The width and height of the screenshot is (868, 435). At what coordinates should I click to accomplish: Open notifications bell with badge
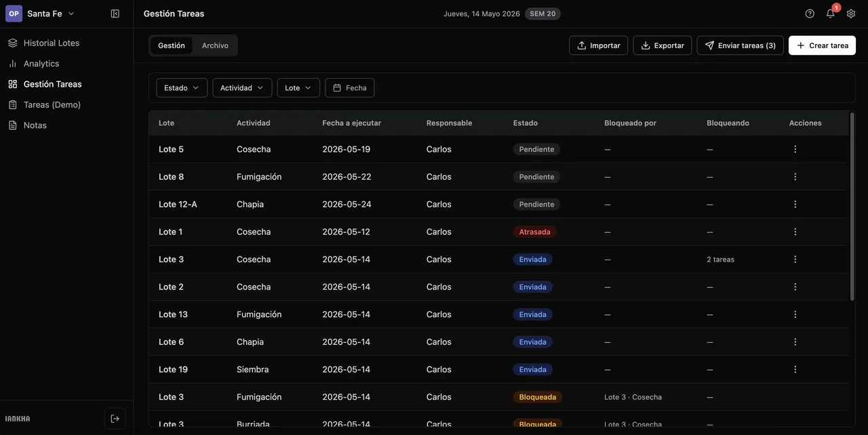[x=831, y=14]
